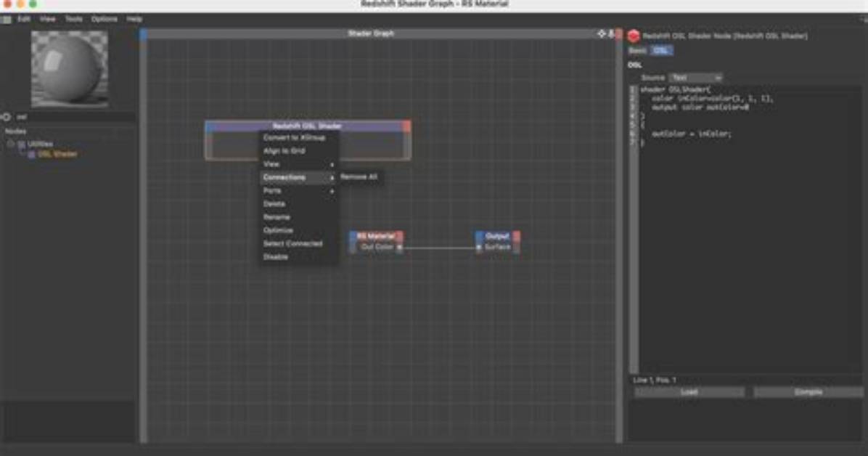Choose Remove All in Connections submenu
The height and width of the screenshot is (456, 868).
[x=359, y=177]
